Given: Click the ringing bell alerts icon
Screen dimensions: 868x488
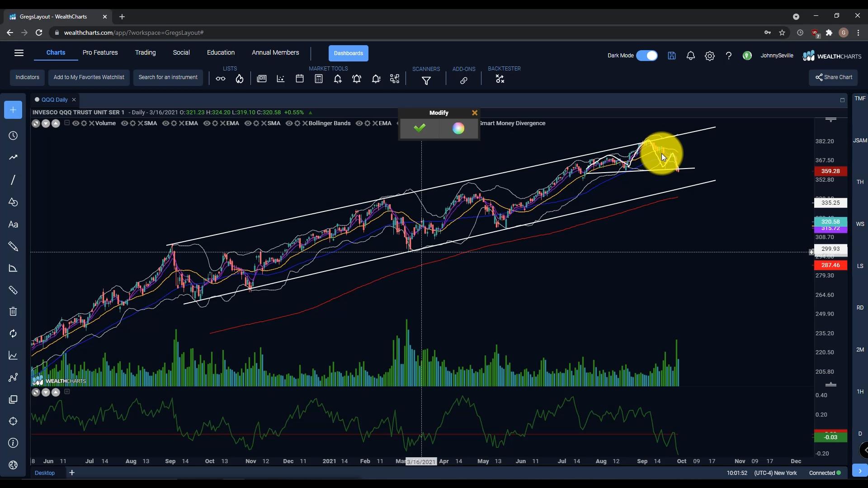Looking at the screenshot, I should tap(357, 79).
